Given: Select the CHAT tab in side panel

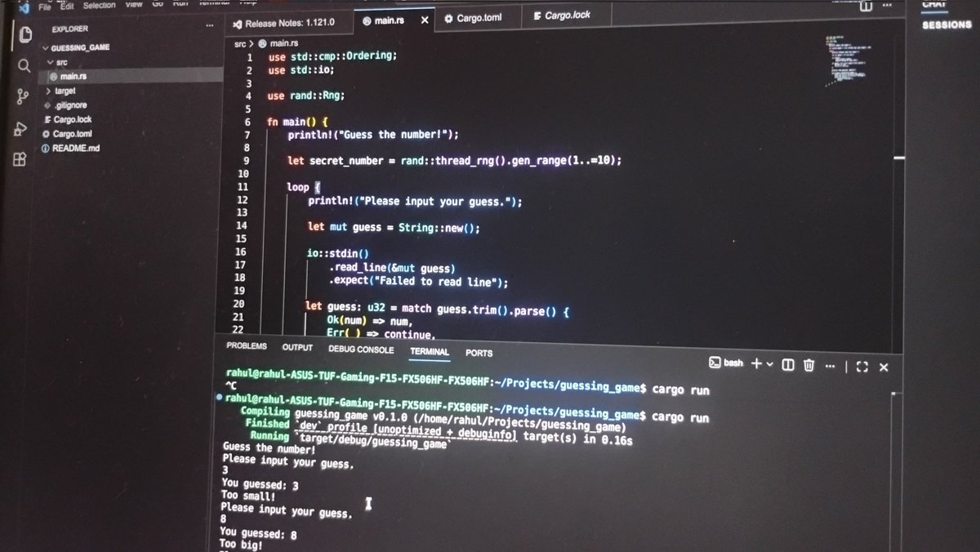Looking at the screenshot, I should pyautogui.click(x=933, y=5).
